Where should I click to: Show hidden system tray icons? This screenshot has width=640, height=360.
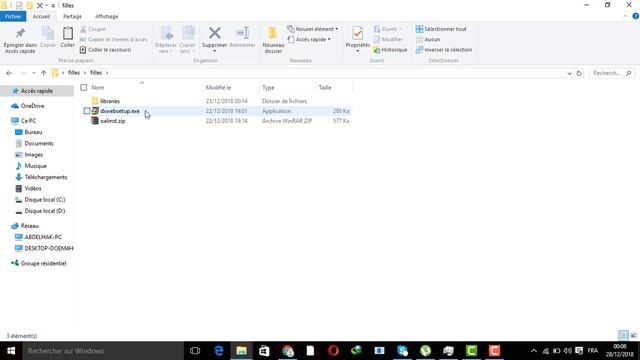[533, 351]
